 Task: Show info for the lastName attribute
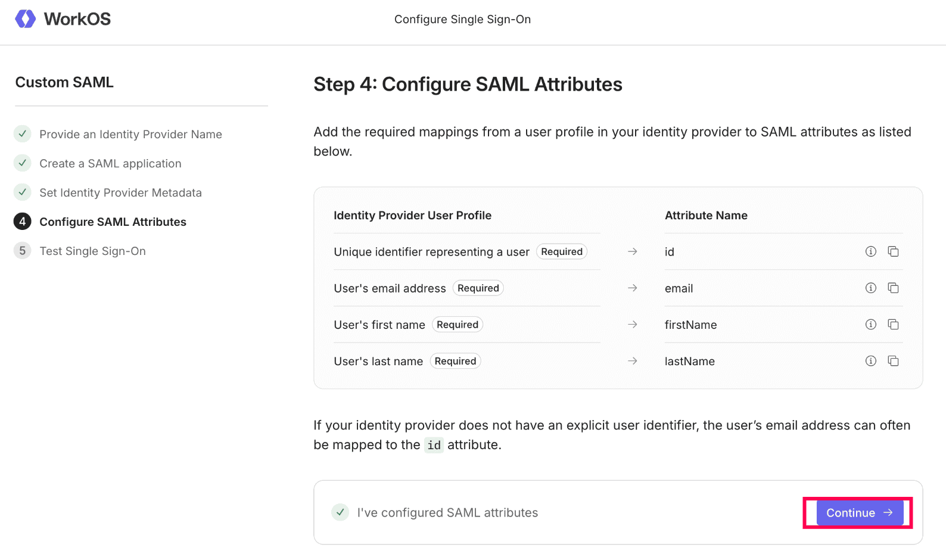870,361
